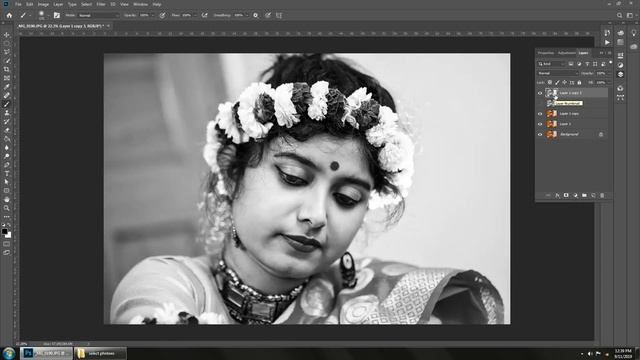Hide the Background layer

click(x=540, y=134)
